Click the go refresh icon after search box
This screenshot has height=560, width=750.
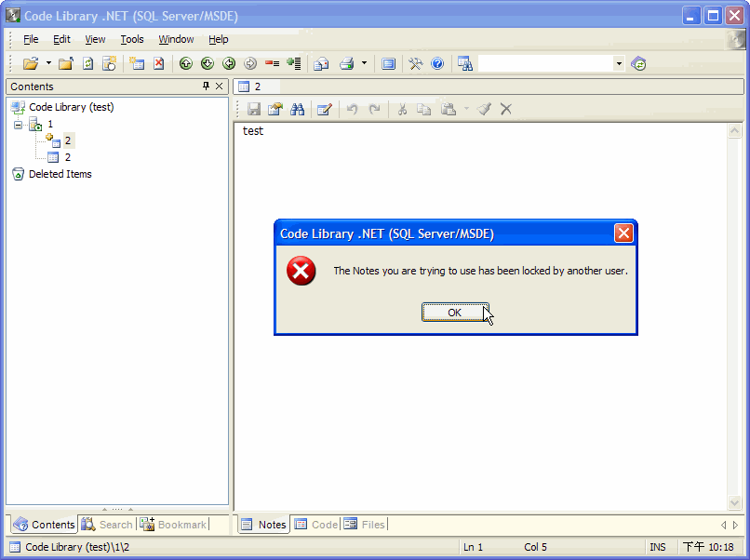pyautogui.click(x=638, y=63)
